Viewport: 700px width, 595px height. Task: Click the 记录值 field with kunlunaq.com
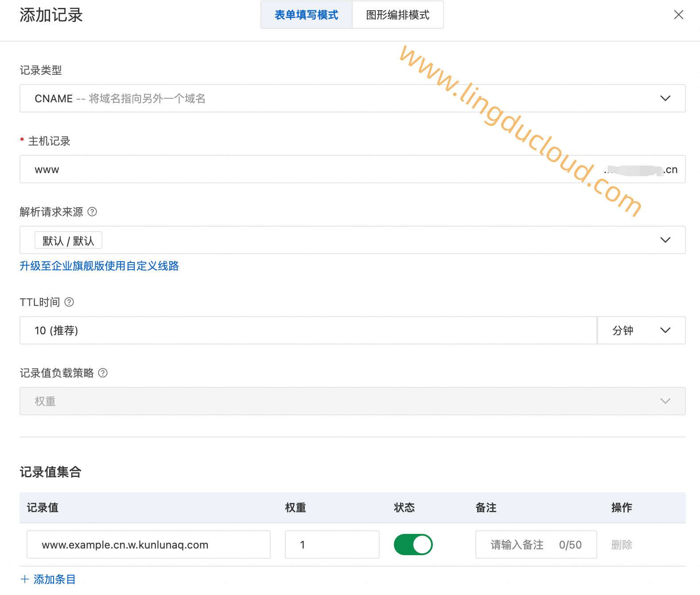tap(148, 545)
